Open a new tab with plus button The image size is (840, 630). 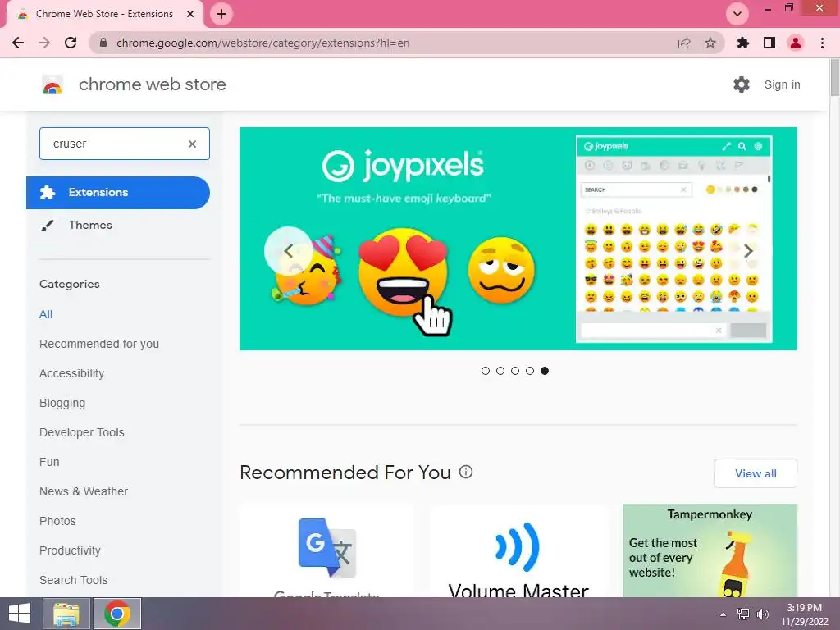coord(221,14)
